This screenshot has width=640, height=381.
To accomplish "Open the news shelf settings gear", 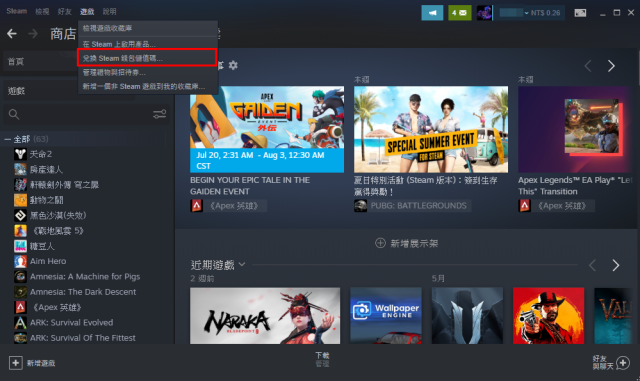I will [233, 65].
